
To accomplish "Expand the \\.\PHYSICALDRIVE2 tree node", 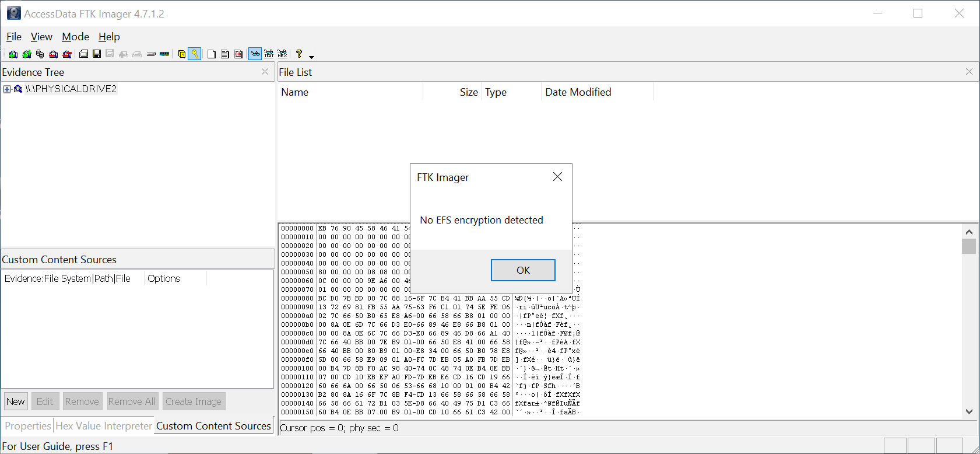I will pyautogui.click(x=7, y=89).
